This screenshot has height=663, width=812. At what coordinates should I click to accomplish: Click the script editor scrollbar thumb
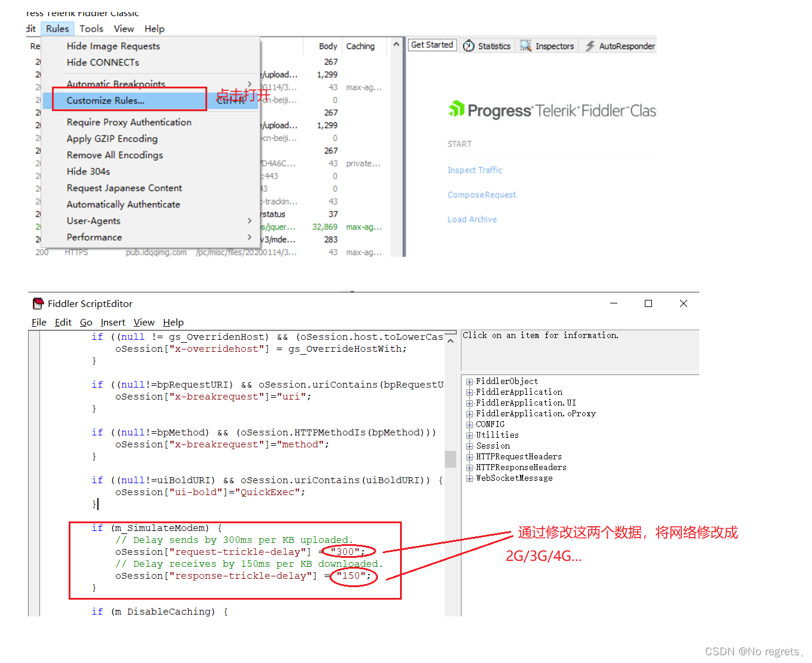(450, 459)
